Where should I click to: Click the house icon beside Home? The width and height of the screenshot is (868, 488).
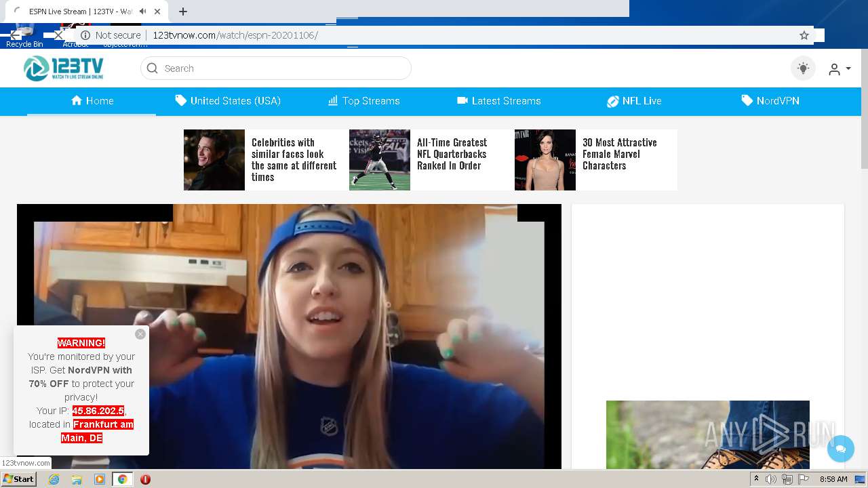(x=77, y=100)
